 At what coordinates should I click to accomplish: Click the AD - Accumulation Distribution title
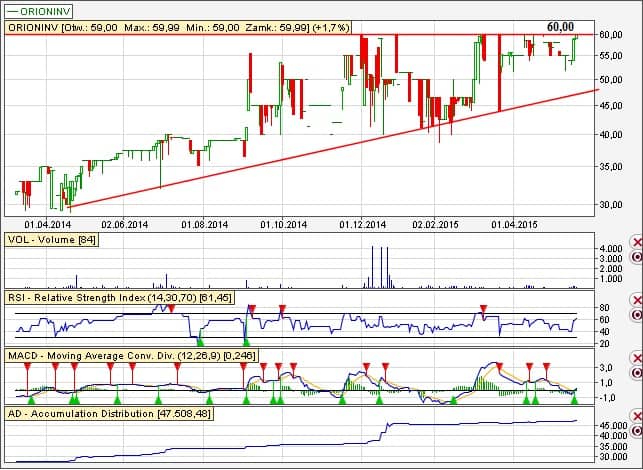[100, 412]
